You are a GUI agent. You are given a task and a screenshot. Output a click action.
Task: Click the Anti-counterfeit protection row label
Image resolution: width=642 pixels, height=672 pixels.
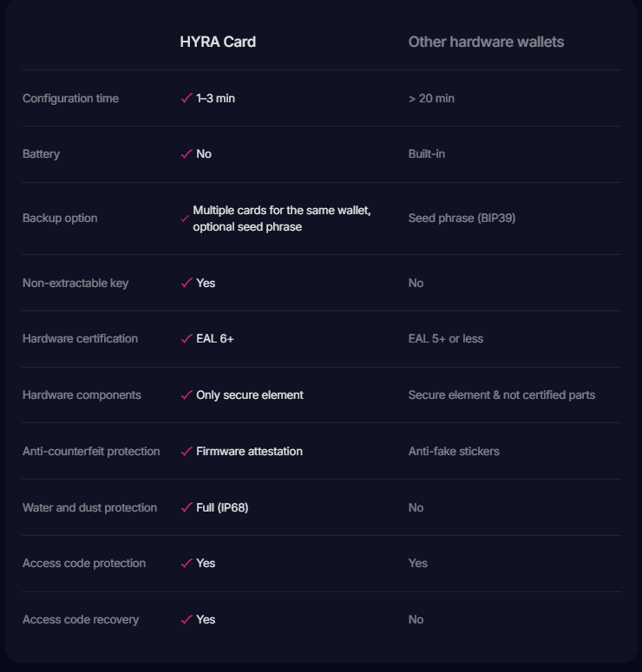91,452
